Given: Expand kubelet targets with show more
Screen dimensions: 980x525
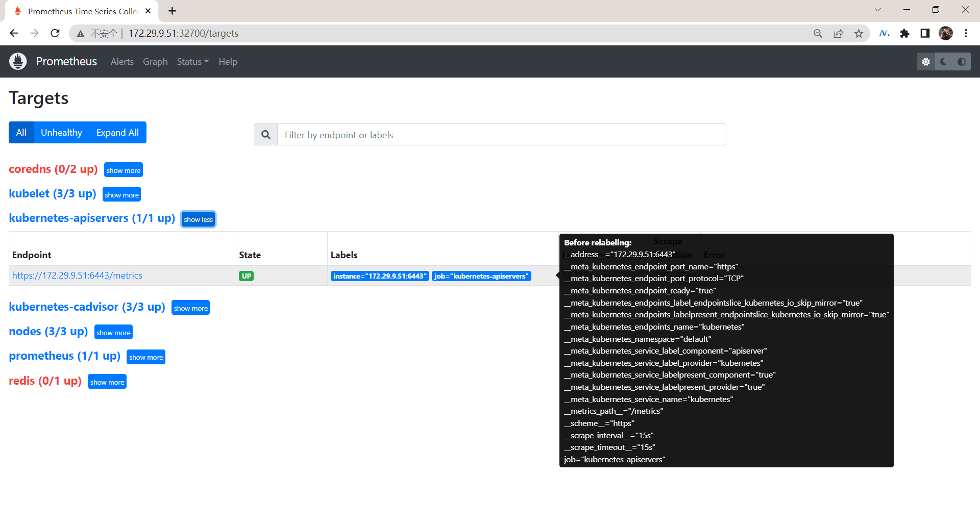Looking at the screenshot, I should point(121,194).
